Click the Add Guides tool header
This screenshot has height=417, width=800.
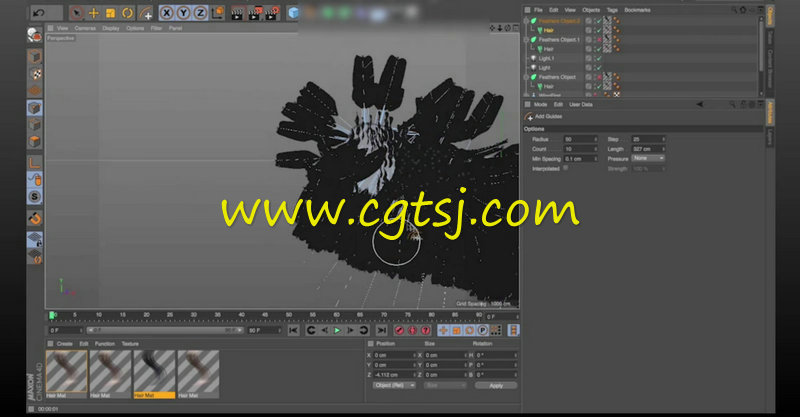tap(544, 116)
